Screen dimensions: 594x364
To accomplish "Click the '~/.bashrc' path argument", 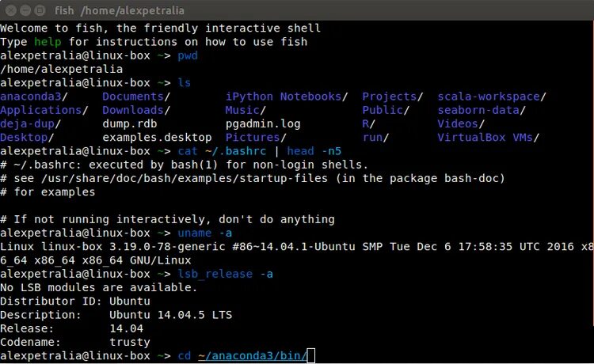I will [x=236, y=151].
